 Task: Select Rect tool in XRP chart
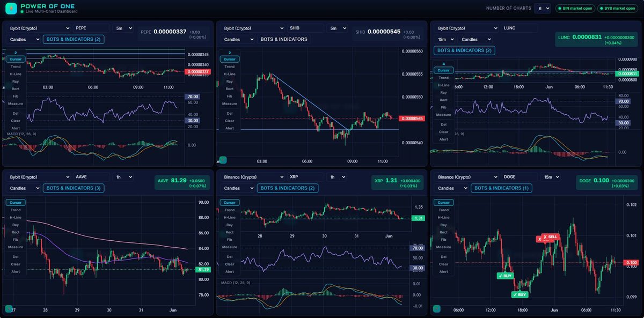click(x=230, y=232)
